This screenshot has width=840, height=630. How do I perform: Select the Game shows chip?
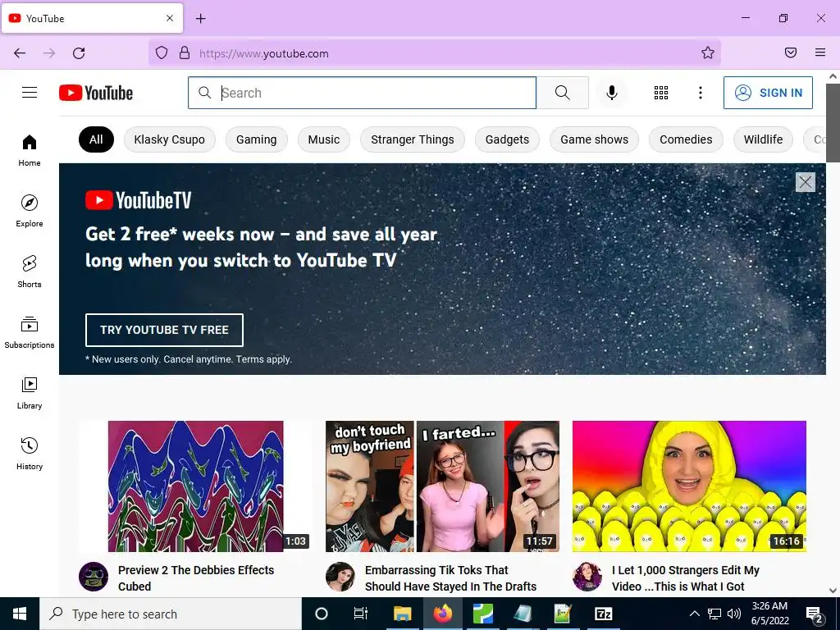[594, 139]
